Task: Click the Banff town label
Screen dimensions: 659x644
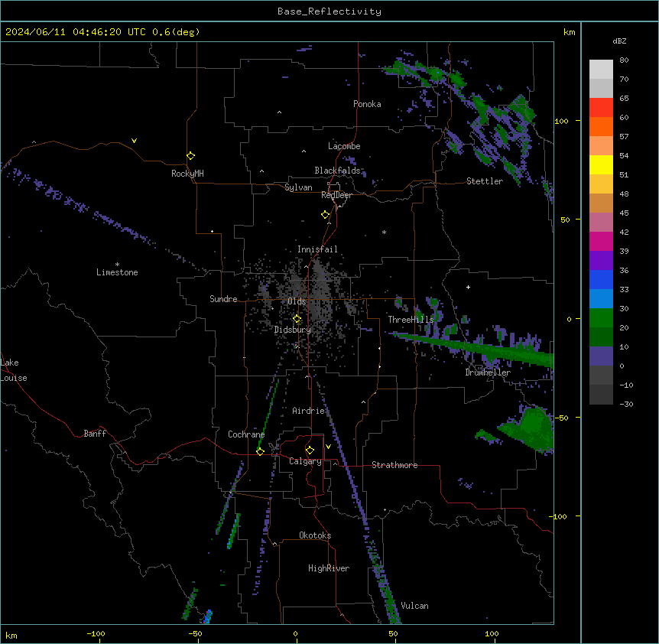Action: 95,434
